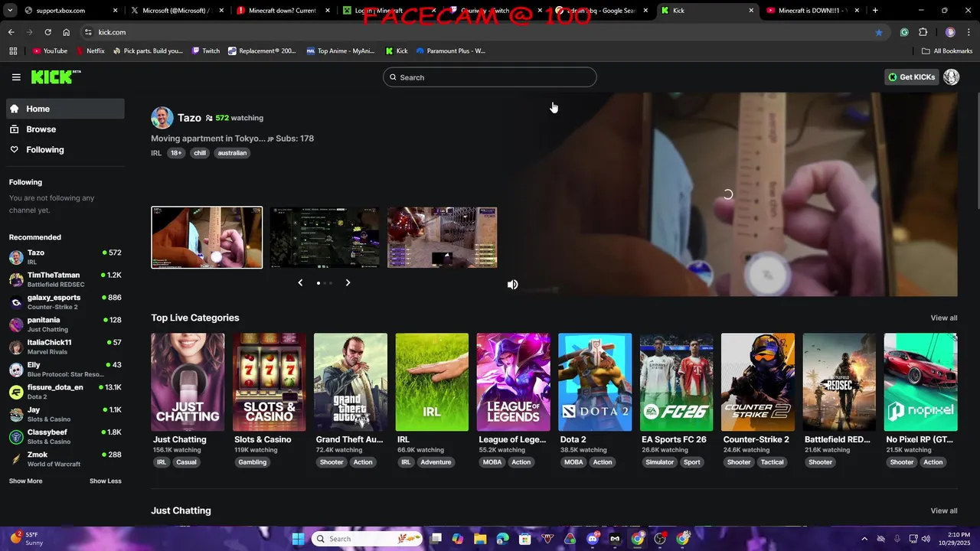This screenshot has height=551, width=980.
Task: Open the Browse sidebar item
Action: point(65,129)
